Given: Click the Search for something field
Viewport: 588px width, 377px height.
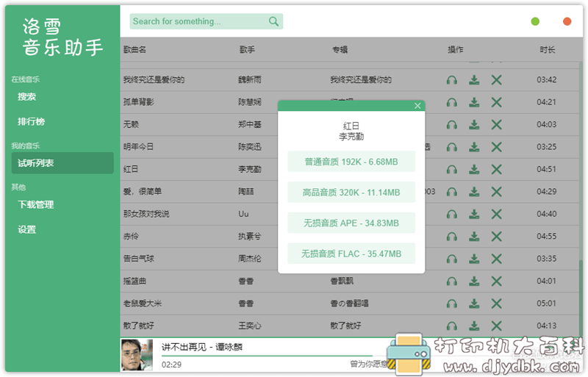Looking at the screenshot, I should tap(207, 21).
